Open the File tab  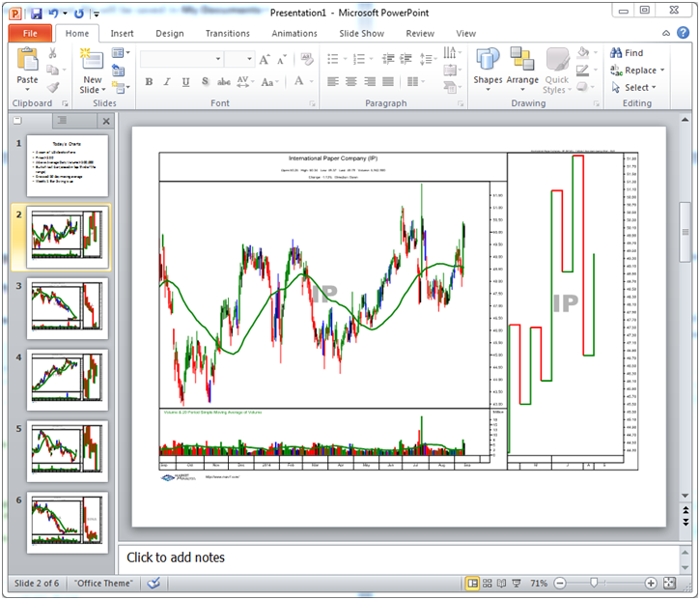[30, 33]
